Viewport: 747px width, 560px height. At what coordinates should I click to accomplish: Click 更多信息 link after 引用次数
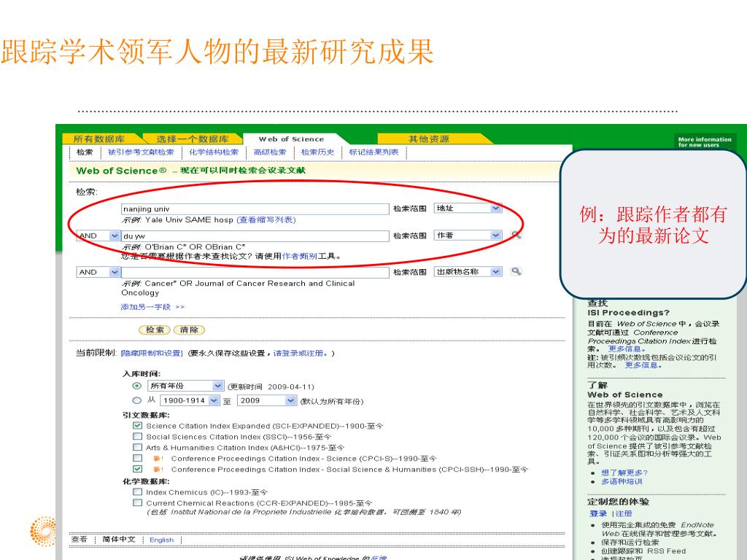coord(643,365)
